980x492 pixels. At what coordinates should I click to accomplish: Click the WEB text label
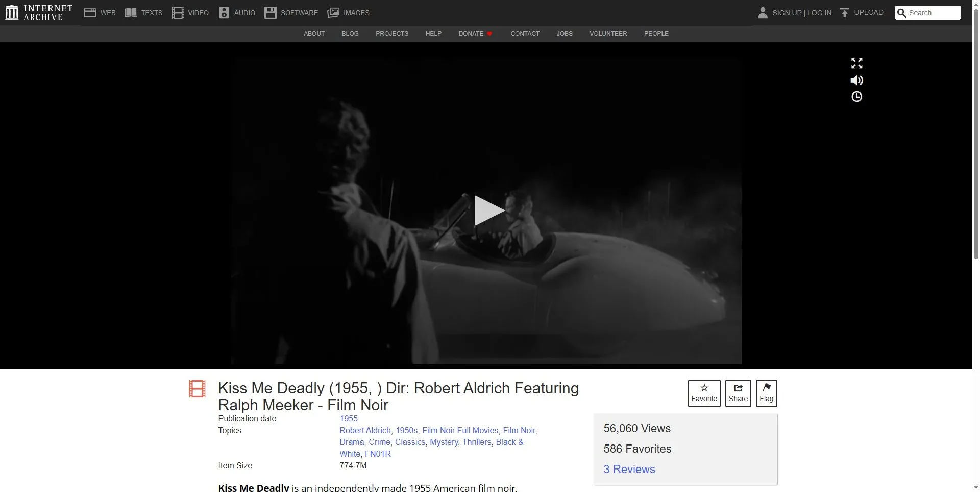pos(108,13)
